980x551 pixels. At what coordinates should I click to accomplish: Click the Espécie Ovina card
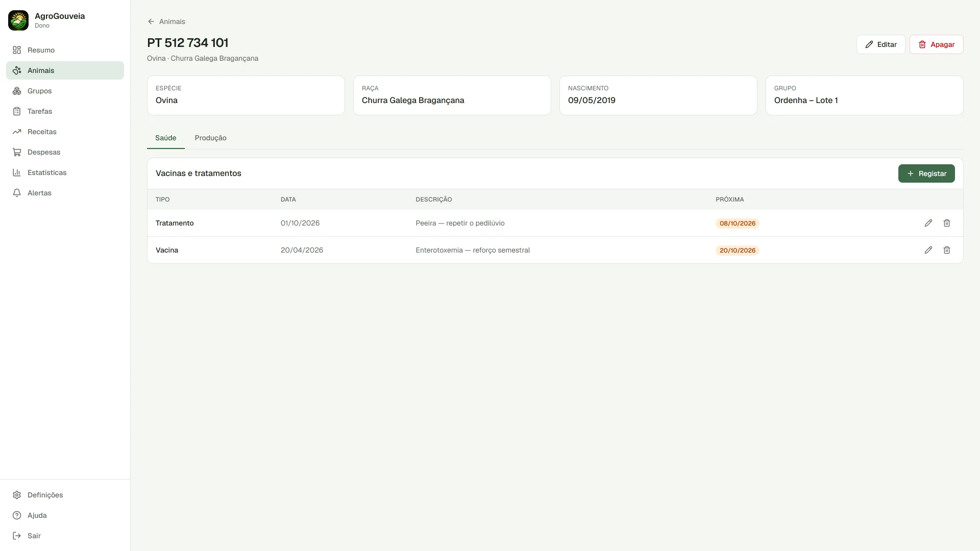246,95
